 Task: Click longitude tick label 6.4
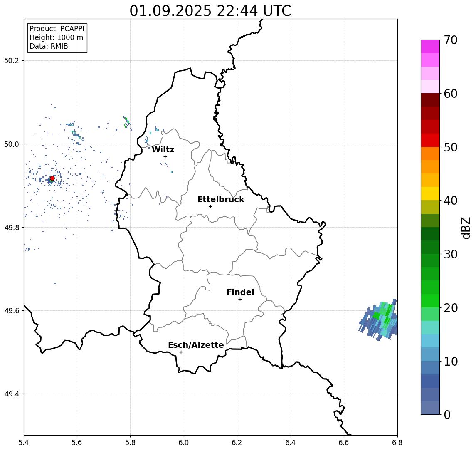click(291, 443)
